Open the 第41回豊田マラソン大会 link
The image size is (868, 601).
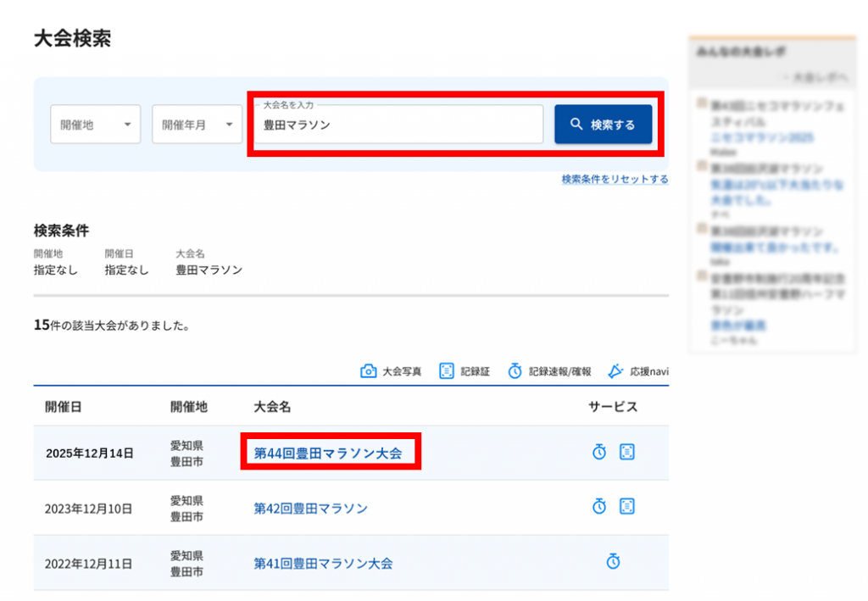tap(323, 563)
